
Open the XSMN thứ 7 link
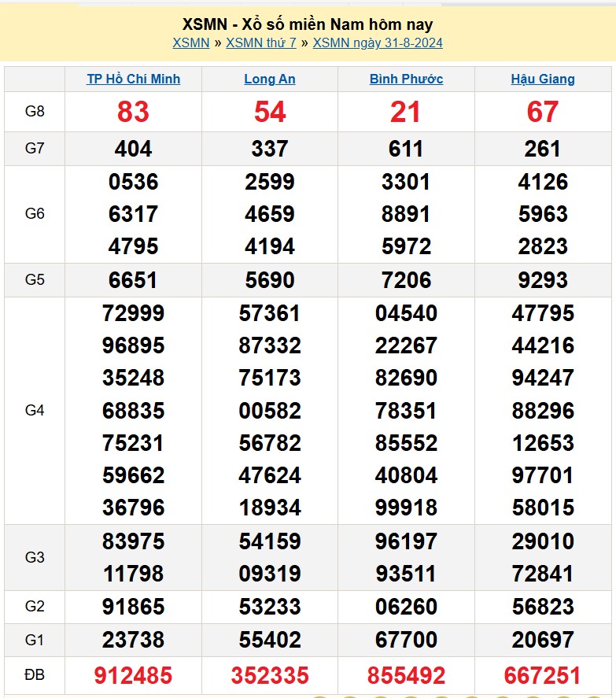[x=261, y=43]
